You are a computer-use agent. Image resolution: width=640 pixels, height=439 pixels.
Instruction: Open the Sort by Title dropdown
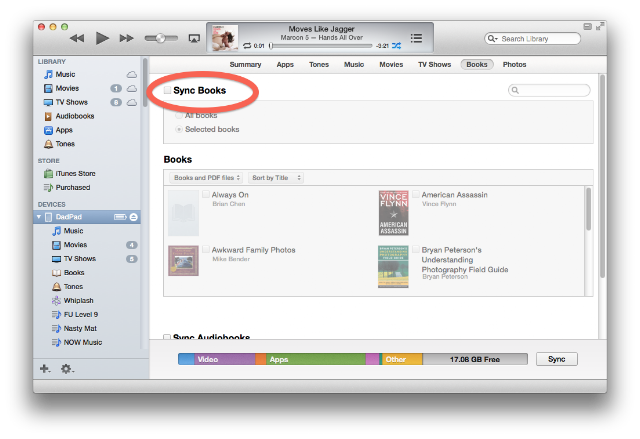276,178
